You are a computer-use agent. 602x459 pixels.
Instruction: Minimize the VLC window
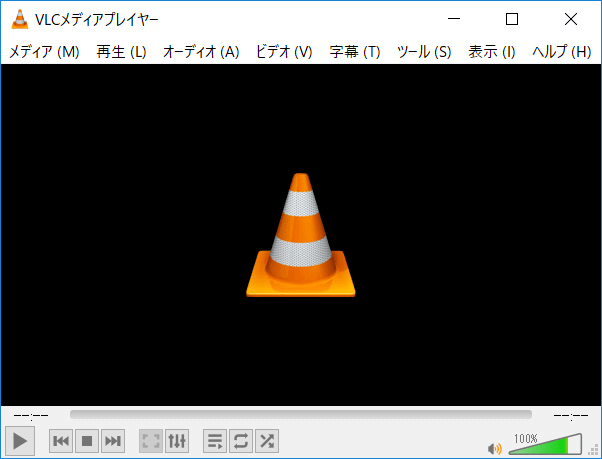coord(454,18)
